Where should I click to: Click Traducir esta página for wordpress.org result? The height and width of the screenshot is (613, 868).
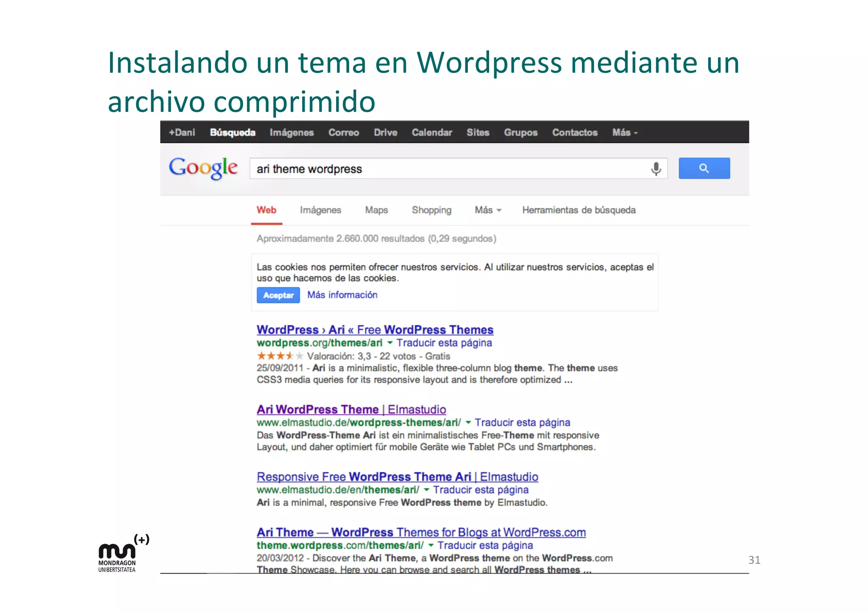[x=444, y=343]
